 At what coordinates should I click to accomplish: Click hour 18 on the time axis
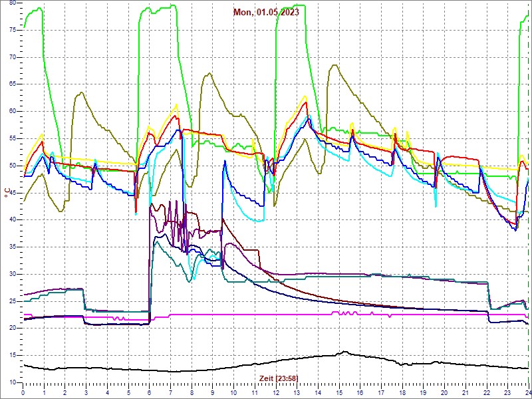tap(402, 392)
